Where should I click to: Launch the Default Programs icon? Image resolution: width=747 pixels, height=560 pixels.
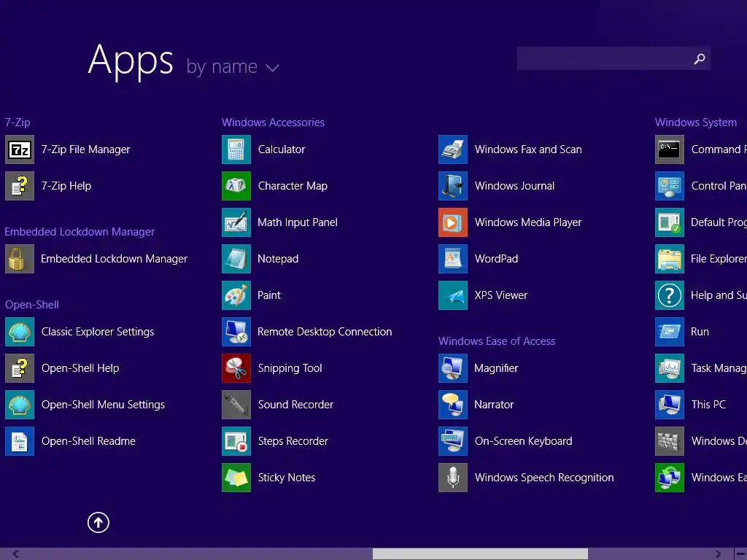click(670, 222)
